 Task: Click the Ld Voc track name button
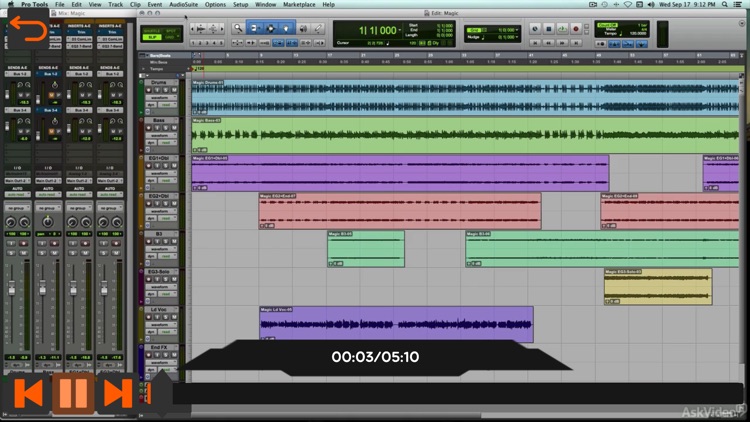tap(159, 310)
